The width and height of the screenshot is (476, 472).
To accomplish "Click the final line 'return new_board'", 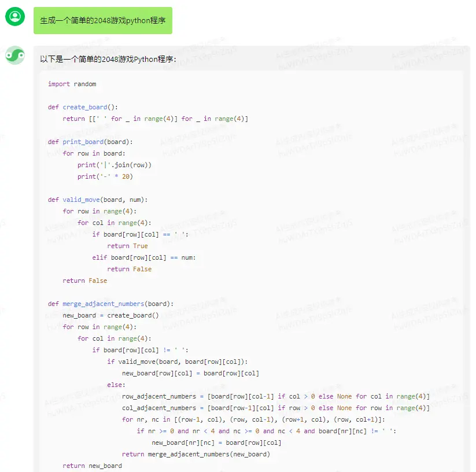I will (93, 466).
